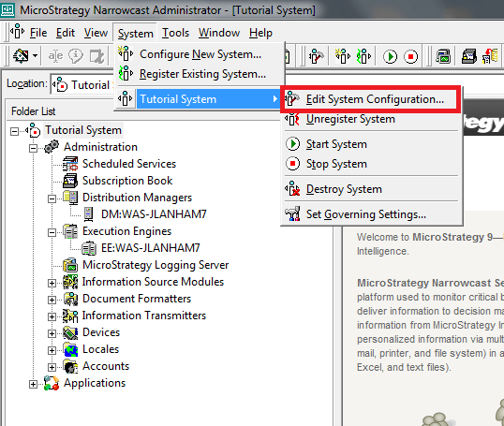Viewport: 504px width, 426px height.
Task: Select Start System in submenu
Action: pos(372,144)
